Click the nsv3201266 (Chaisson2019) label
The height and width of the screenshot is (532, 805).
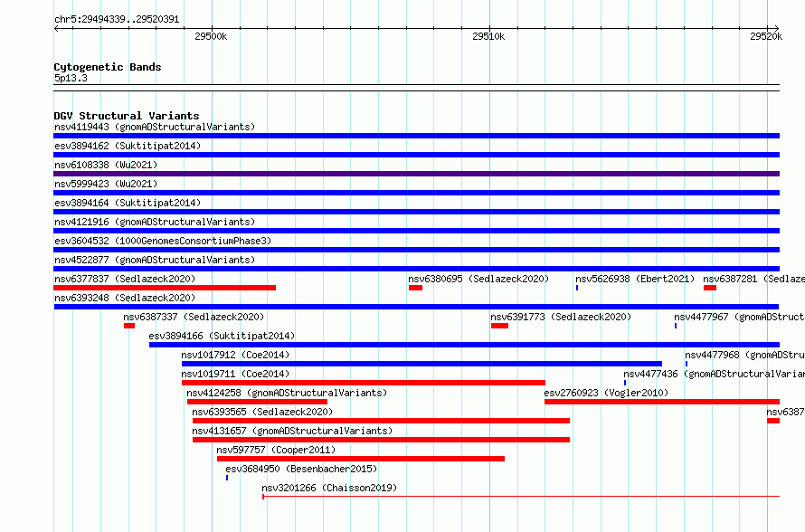click(329, 488)
